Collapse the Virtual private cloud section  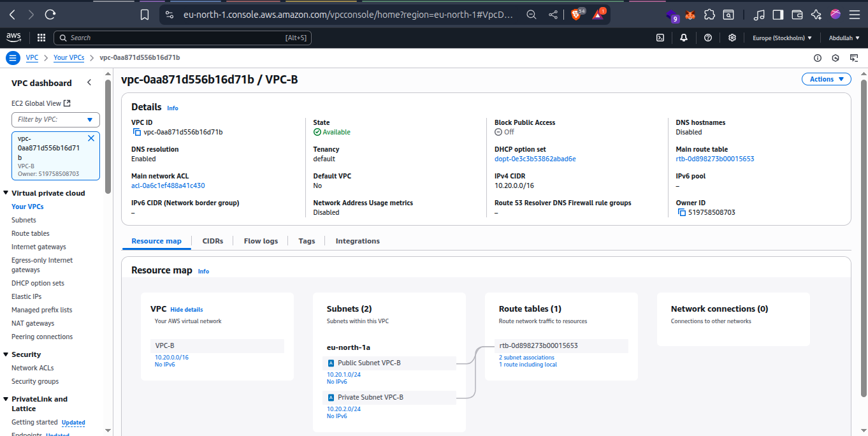[x=6, y=193]
